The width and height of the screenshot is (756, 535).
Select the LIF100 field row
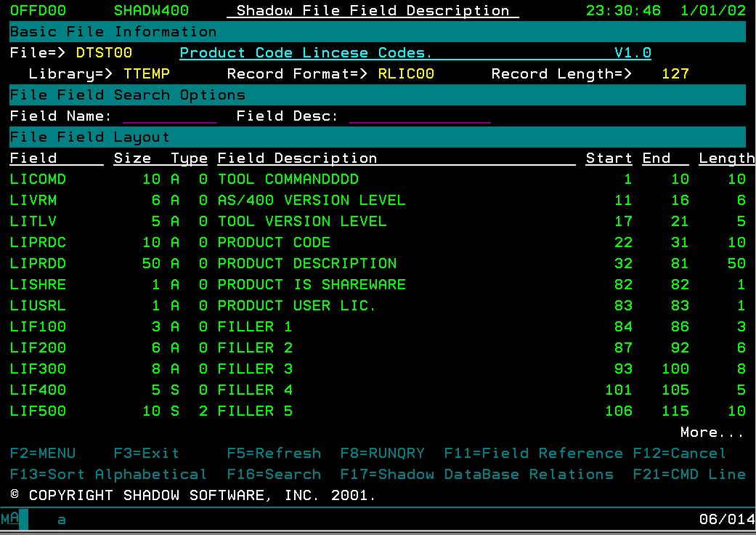click(x=378, y=326)
